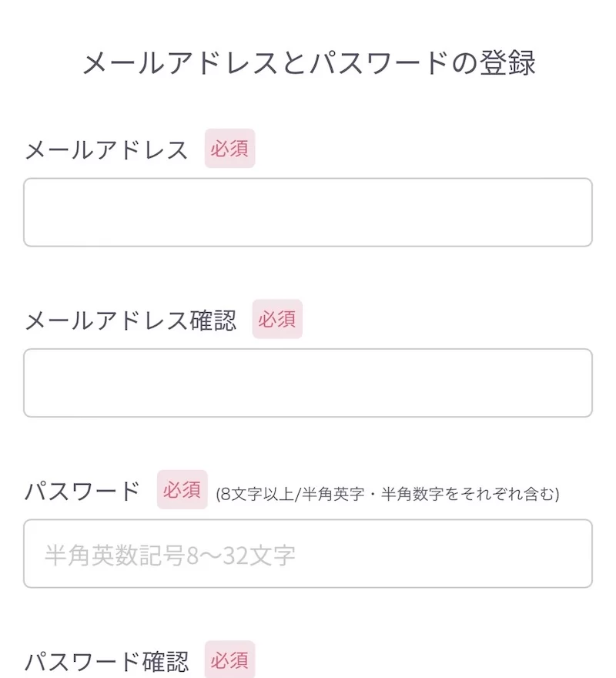Image resolution: width=616 pixels, height=678 pixels.
Task: Click the パスワード field label
Action: pyautogui.click(x=82, y=491)
